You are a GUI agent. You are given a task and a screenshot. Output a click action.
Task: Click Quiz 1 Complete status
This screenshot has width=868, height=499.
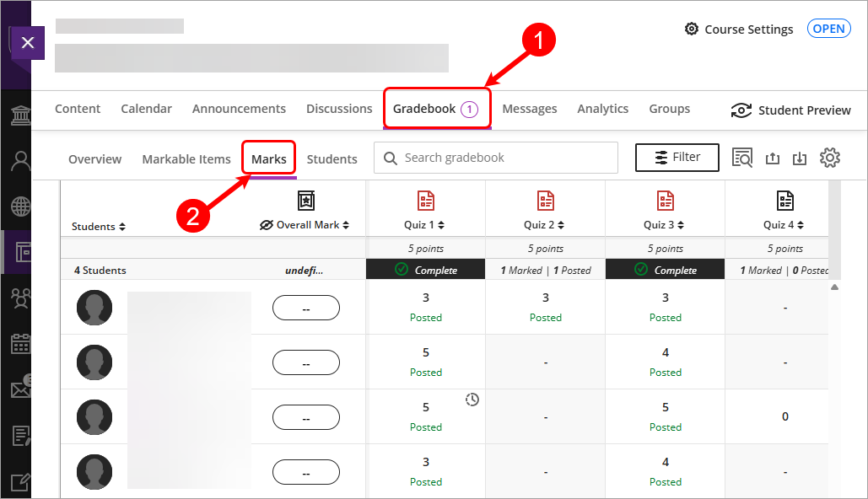tap(426, 270)
